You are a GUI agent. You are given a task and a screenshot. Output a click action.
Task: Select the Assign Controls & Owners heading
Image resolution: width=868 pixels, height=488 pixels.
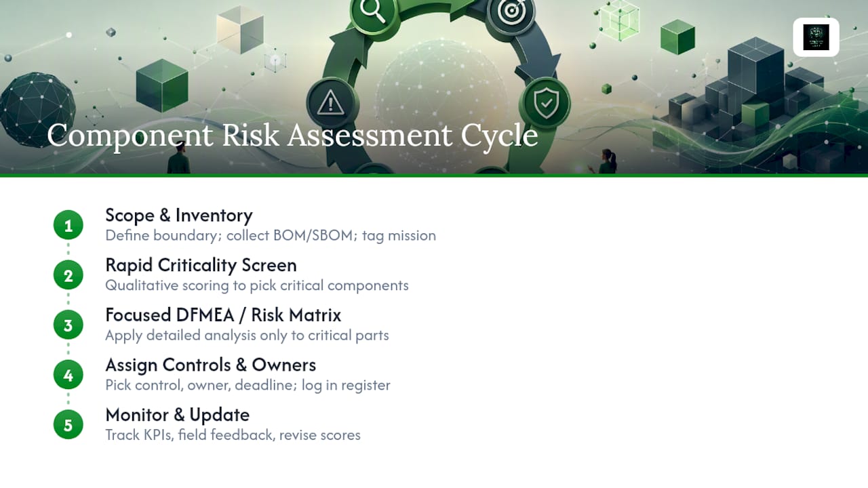210,365
